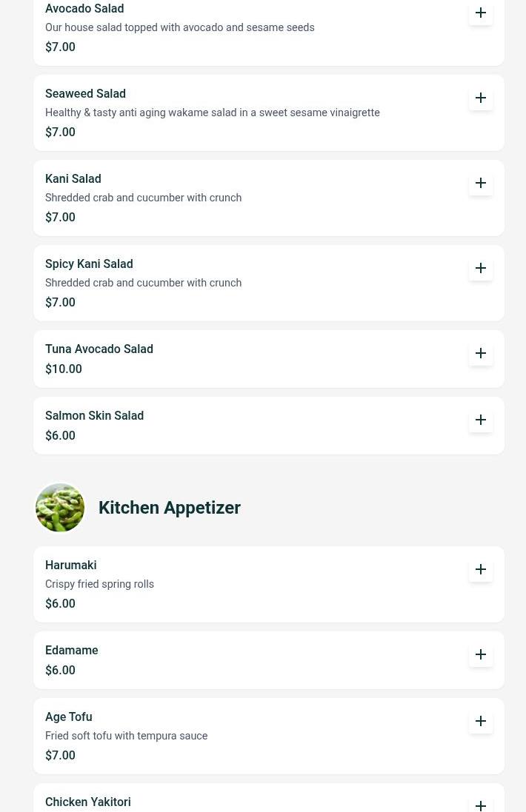Open Seaweed Salad item title
This screenshot has width=526, height=812.
[85, 94]
